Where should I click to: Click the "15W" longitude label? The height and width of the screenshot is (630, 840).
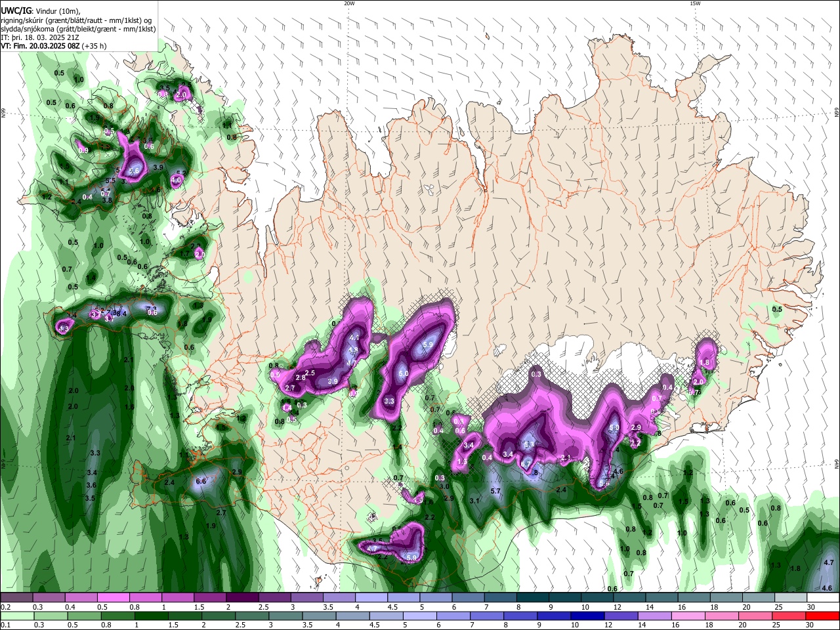point(695,3)
